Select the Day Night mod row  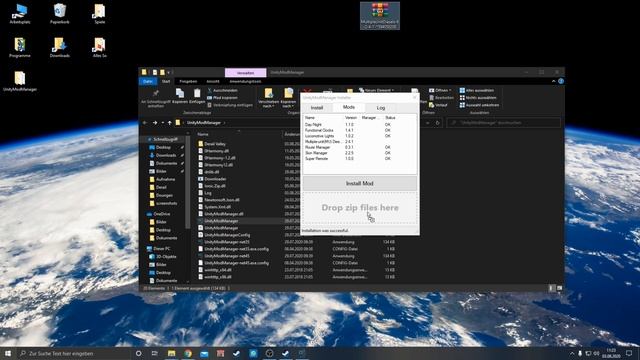pyautogui.click(x=359, y=124)
